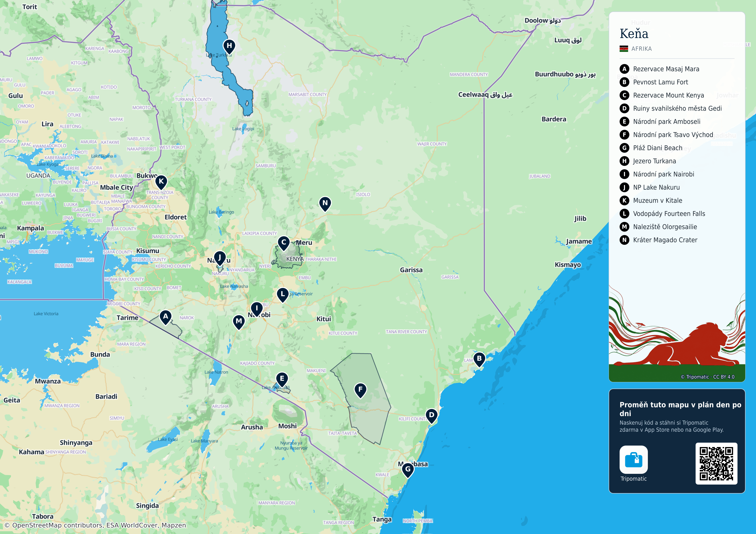756x534 pixels.
Task: Select legend entry Pevnost Lamu Fort
Action: pyautogui.click(x=654, y=82)
